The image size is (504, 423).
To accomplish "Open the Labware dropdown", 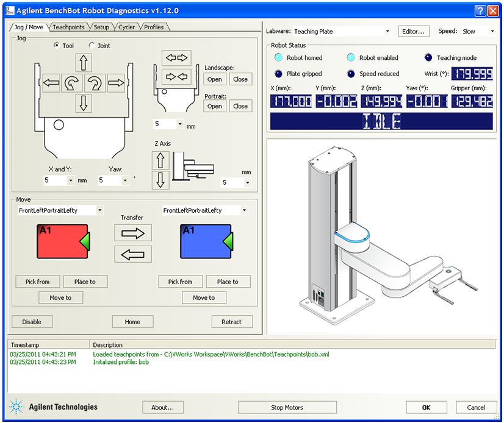I will tap(387, 32).
